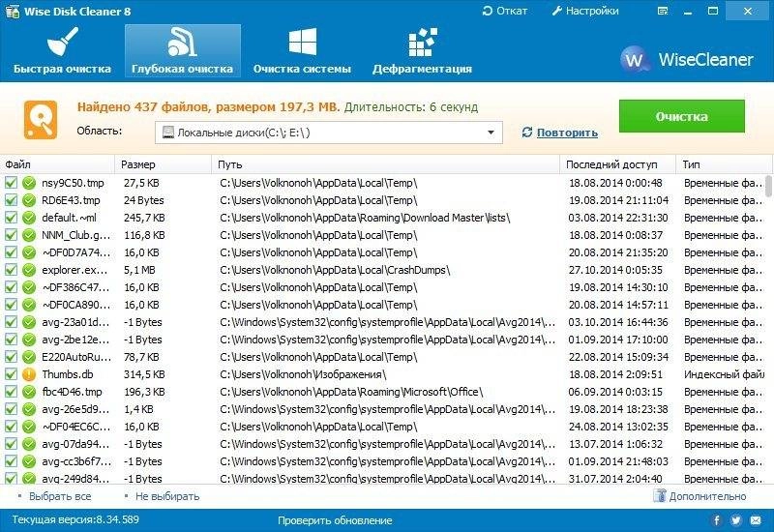
Task: Click green status icon of nsy9C50.tmp
Action: (29, 183)
